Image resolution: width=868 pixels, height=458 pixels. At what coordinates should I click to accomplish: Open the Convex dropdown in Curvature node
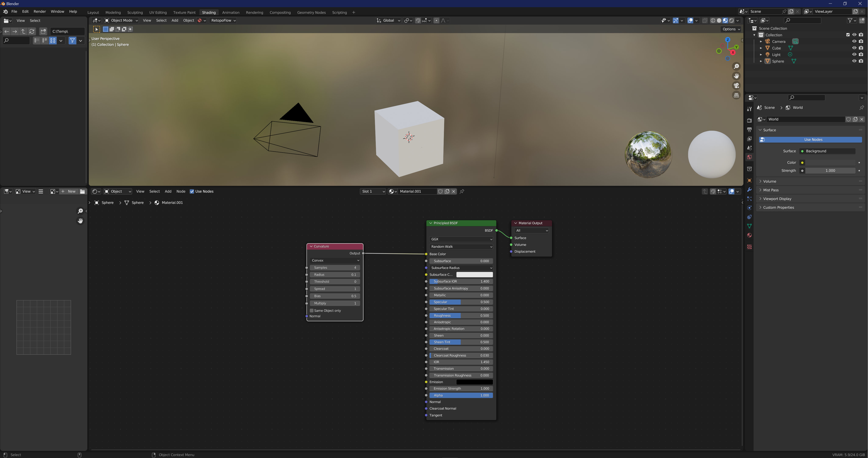[x=335, y=260]
